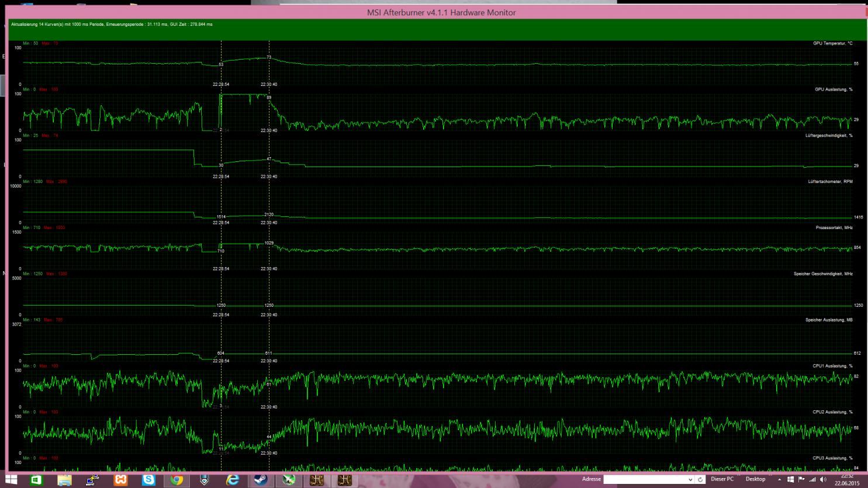Click the 3072 axis maximum in Speicher Auslastung graph
Viewport: 868px width, 488px height.
[16, 324]
